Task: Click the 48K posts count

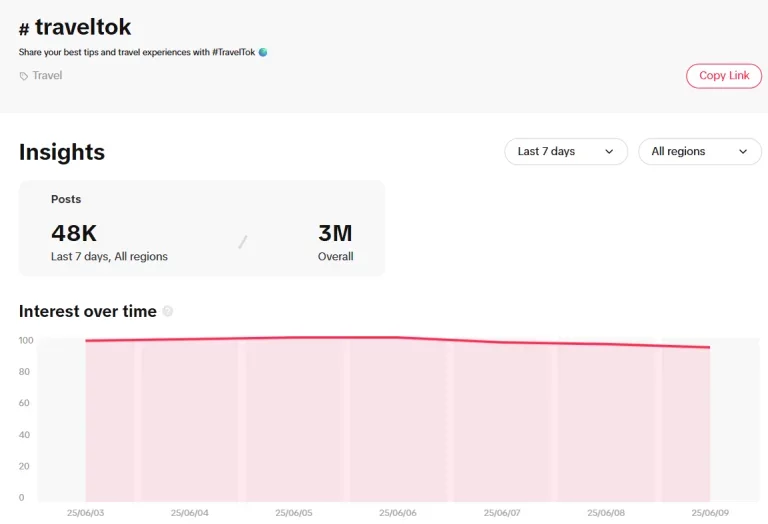Action: 74,233
